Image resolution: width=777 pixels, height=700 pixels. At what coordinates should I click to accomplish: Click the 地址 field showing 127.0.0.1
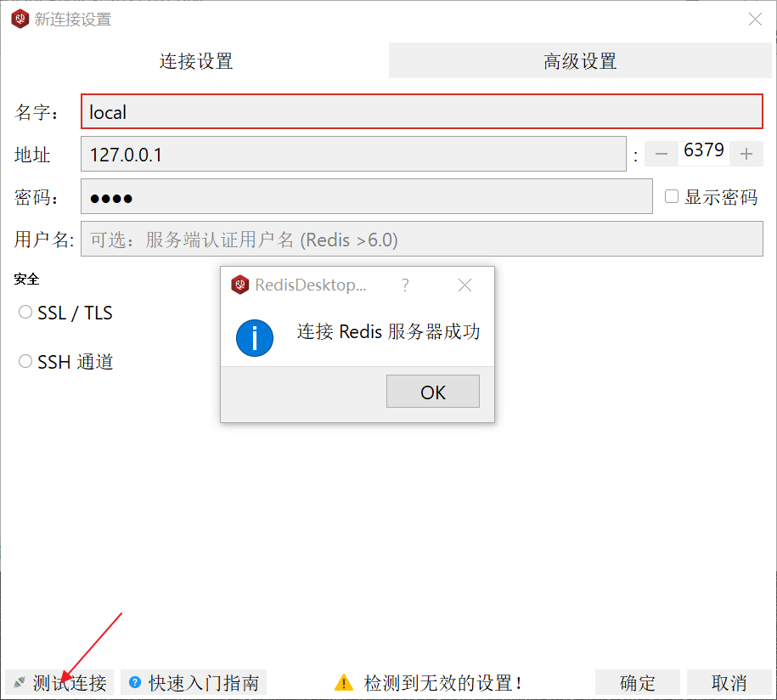pos(352,155)
